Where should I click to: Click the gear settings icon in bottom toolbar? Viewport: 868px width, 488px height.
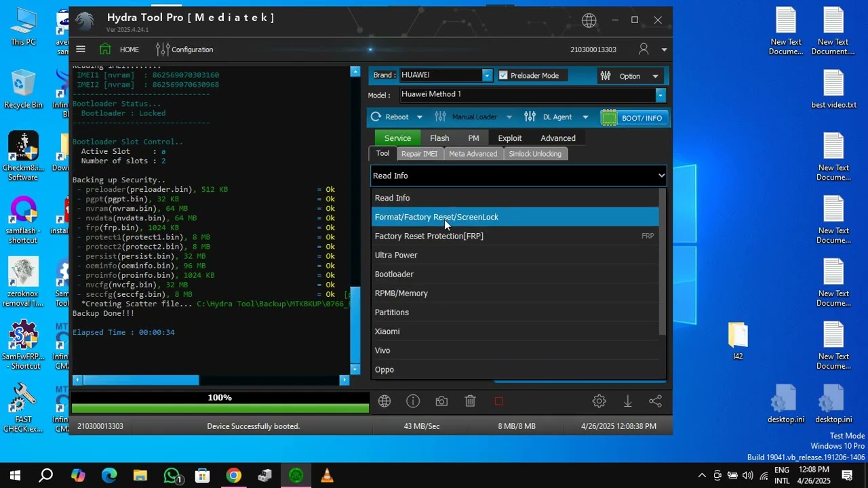[x=599, y=401]
